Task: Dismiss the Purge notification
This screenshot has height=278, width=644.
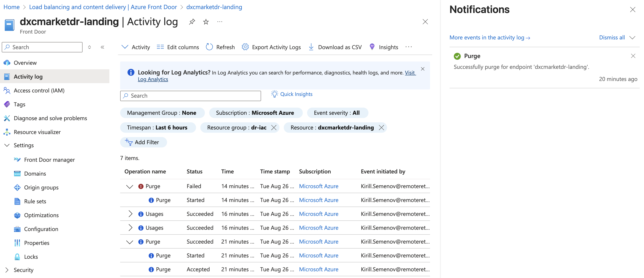Action: [x=633, y=56]
